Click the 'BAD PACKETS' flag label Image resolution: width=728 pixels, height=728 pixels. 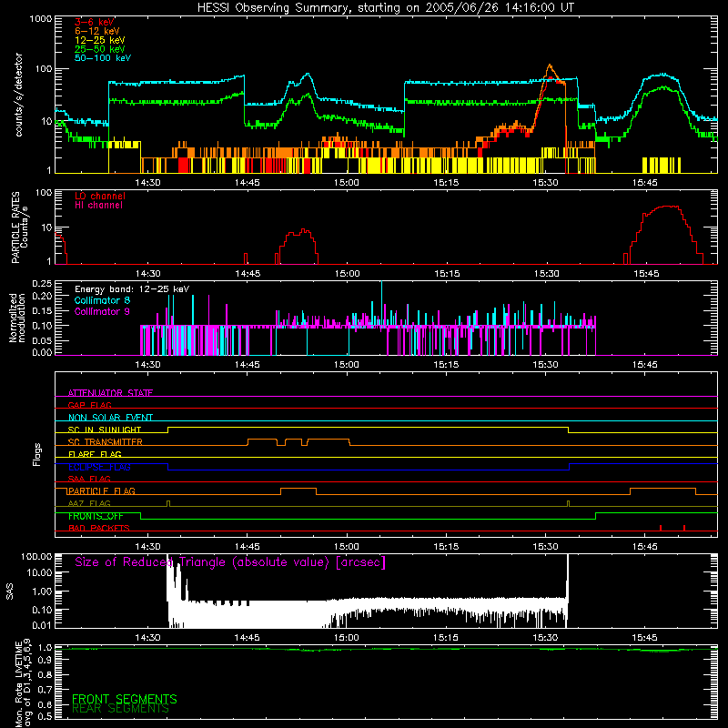coord(99,528)
